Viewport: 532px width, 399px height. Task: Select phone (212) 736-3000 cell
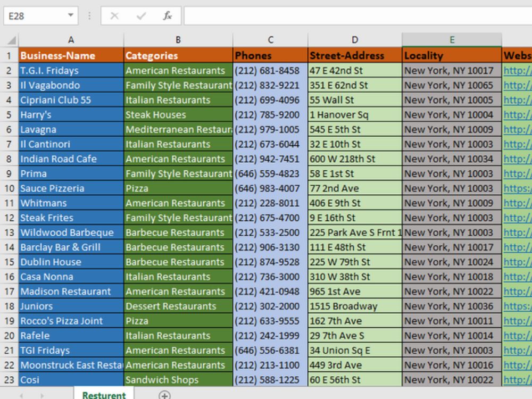point(270,277)
